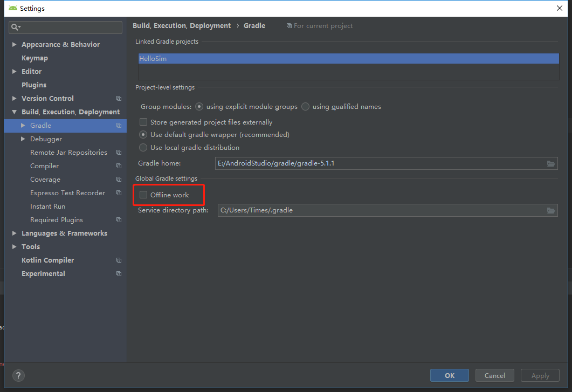Click project-level icon beside Kotlin Compiler
Image resolution: width=572 pixels, height=392 pixels.
(119, 260)
